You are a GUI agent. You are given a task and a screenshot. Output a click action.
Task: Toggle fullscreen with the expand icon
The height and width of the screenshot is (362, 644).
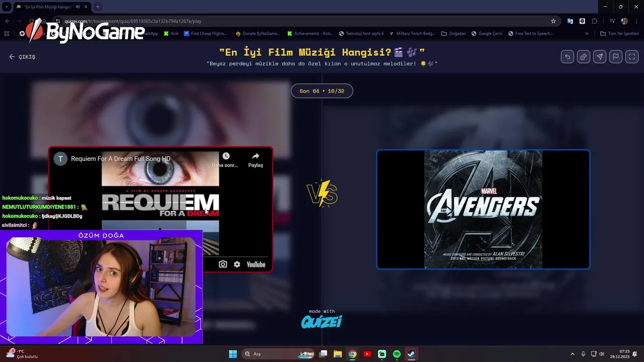click(632, 57)
